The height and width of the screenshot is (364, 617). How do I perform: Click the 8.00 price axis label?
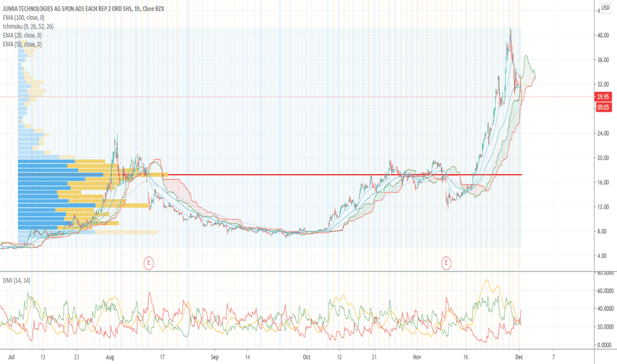point(602,232)
